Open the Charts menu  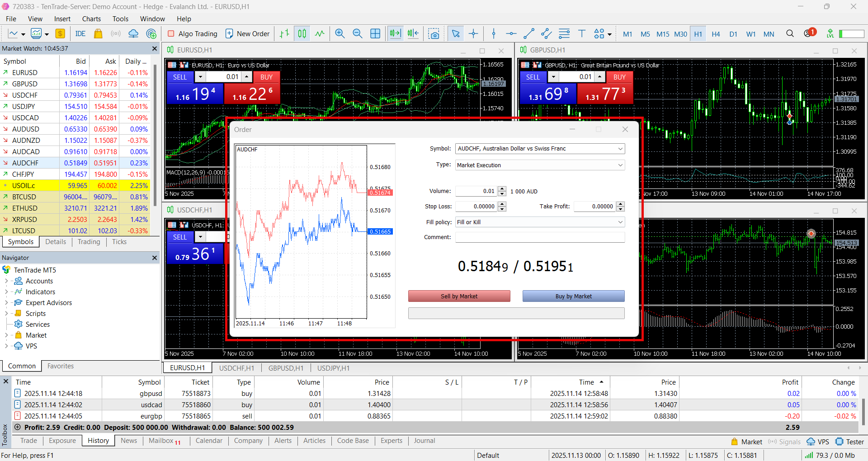pos(91,19)
